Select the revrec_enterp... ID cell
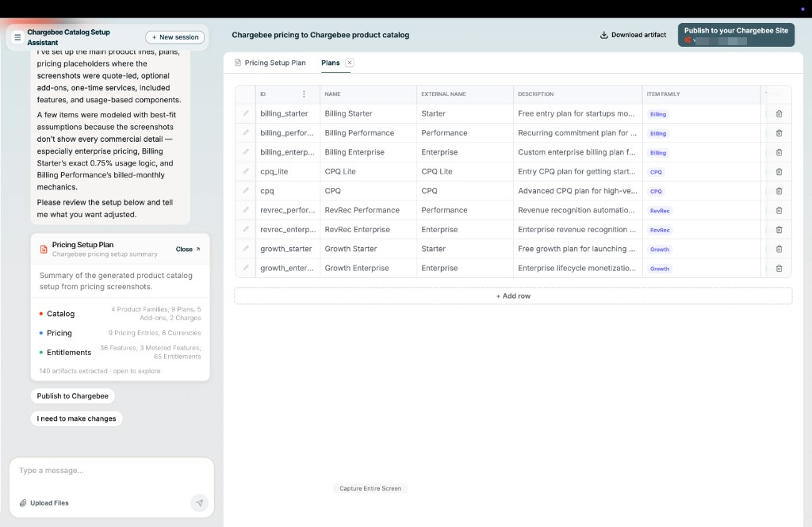 coord(287,229)
